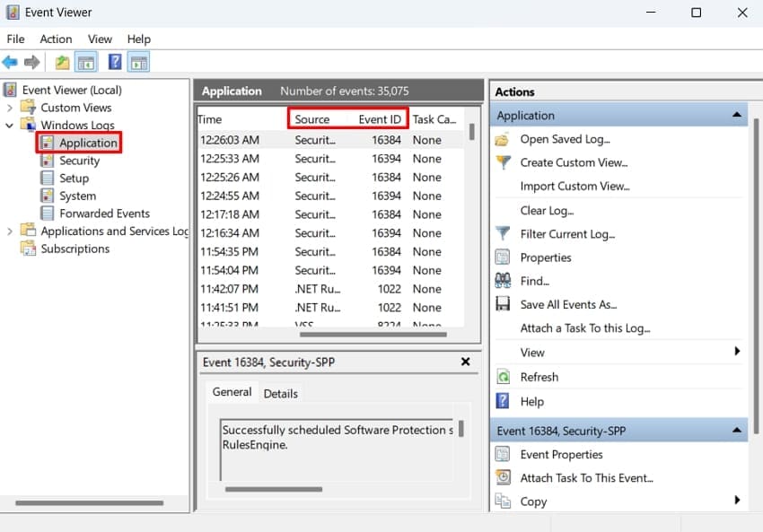
Task: Click the Event Viewer (Local) root icon
Action: (x=10, y=90)
